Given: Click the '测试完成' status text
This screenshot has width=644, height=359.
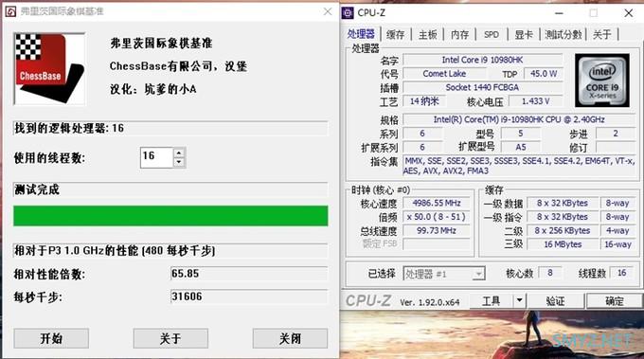Looking at the screenshot, I should [37, 189].
